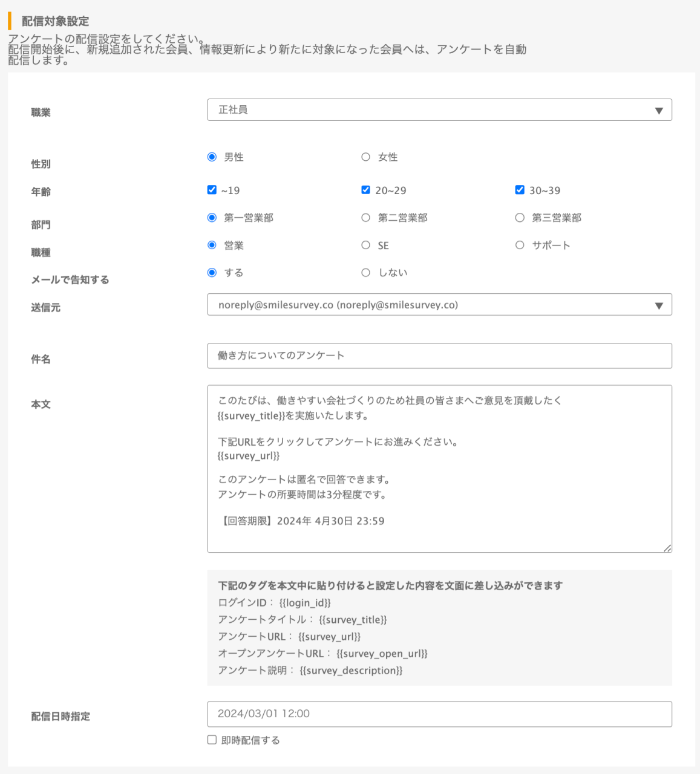Select サポート as the job type
Viewport: 700px width, 774px height.
tap(520, 245)
